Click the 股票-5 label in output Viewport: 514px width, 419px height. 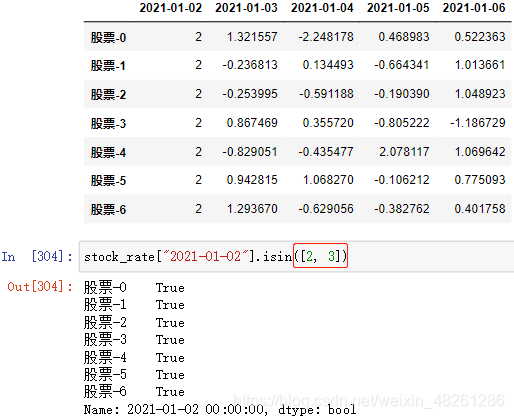105,374
